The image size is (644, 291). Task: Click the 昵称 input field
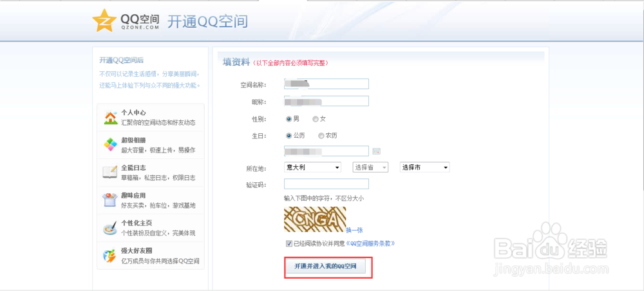coord(327,101)
